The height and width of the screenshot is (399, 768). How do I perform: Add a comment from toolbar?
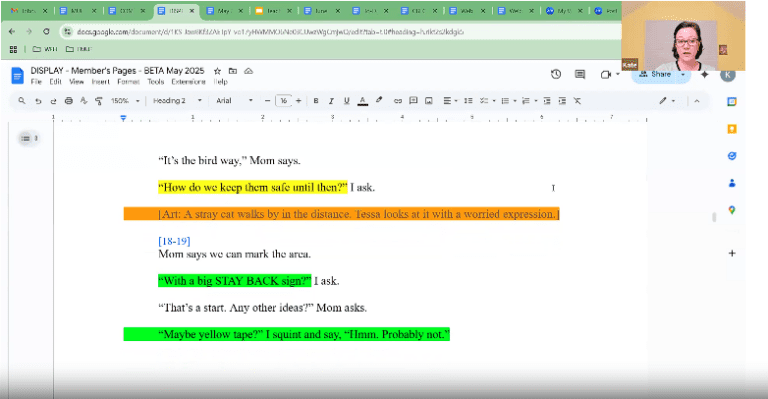click(x=413, y=101)
